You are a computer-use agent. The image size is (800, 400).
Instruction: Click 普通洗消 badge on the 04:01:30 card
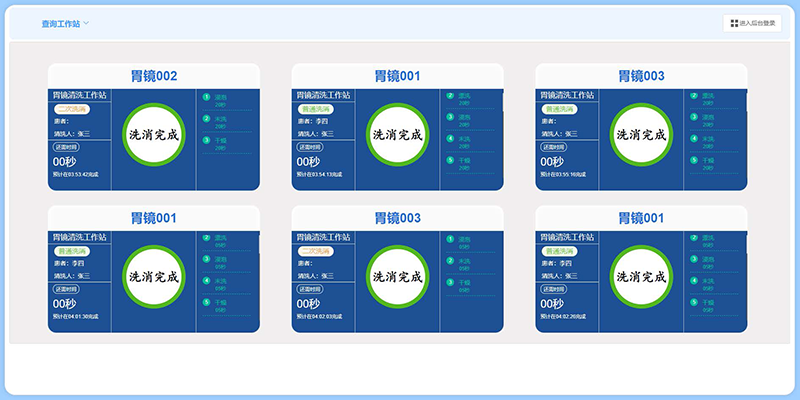(72, 251)
